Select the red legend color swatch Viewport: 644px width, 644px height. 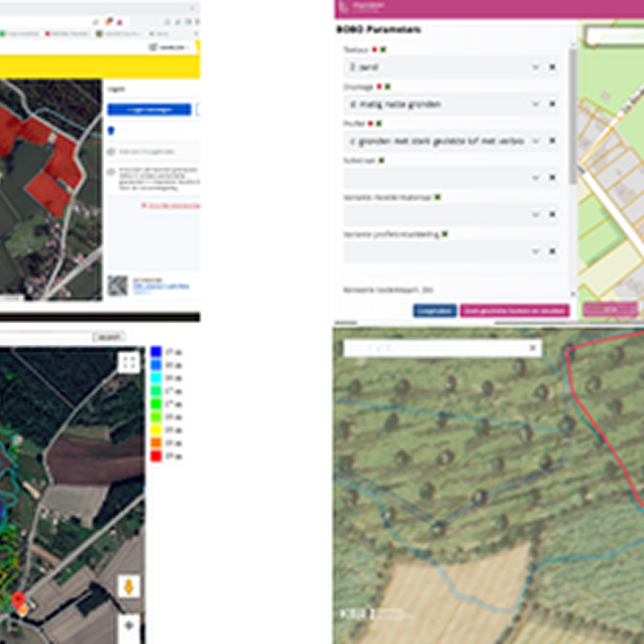point(157,456)
